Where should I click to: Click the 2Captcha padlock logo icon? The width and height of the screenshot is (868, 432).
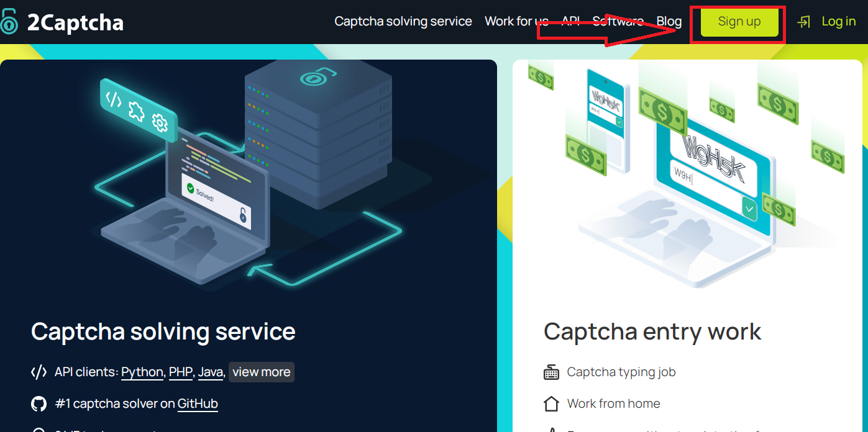pyautogui.click(x=9, y=22)
